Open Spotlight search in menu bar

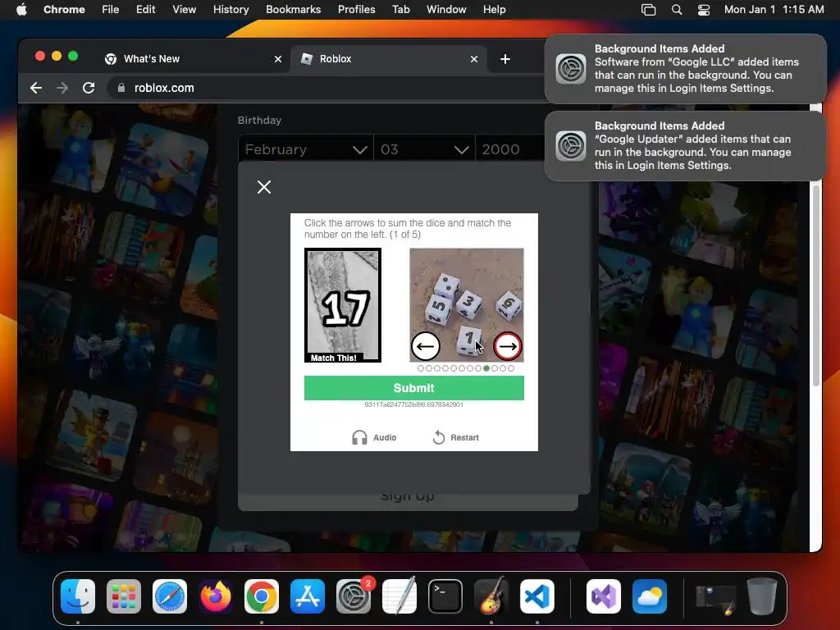click(x=677, y=10)
